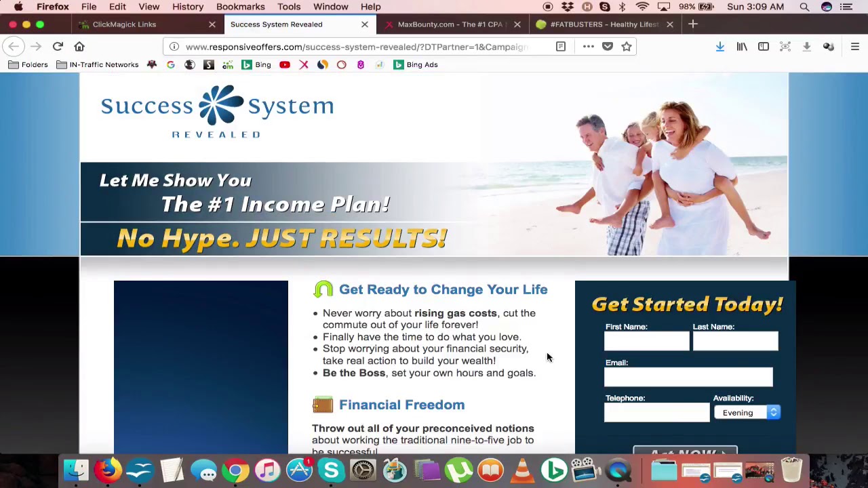868x488 pixels.
Task: Open Skype from the Dock
Action: [331, 470]
